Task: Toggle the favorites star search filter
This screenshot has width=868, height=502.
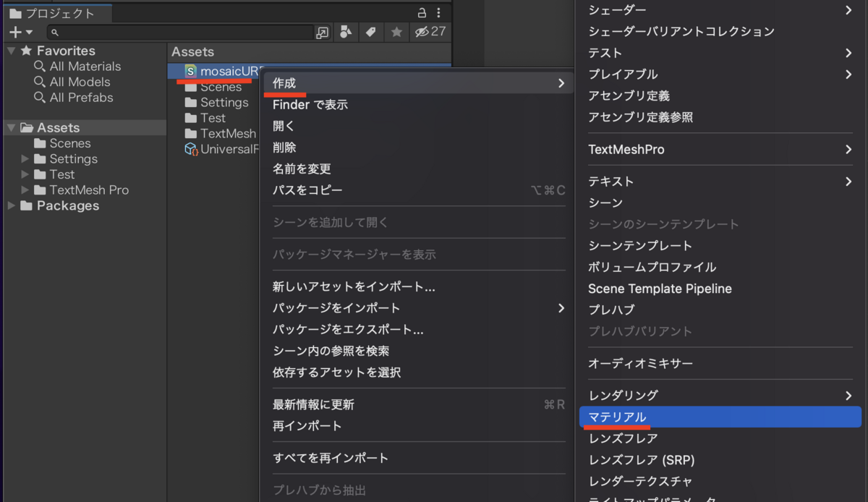Action: coord(395,33)
